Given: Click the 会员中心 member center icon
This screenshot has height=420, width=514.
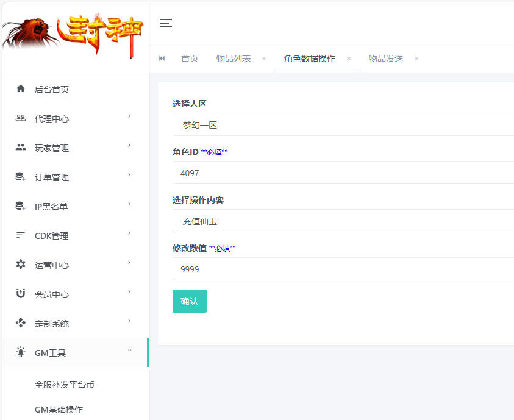Looking at the screenshot, I should pos(18,294).
